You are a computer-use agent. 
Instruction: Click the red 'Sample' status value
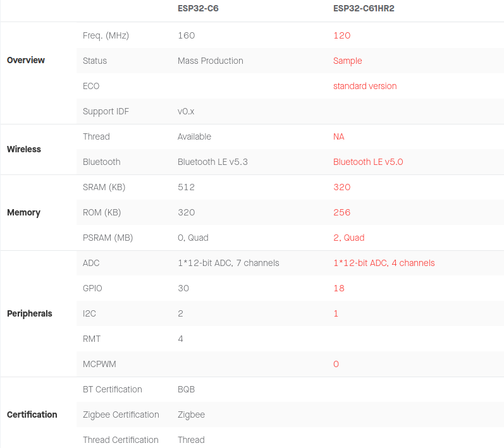(347, 61)
